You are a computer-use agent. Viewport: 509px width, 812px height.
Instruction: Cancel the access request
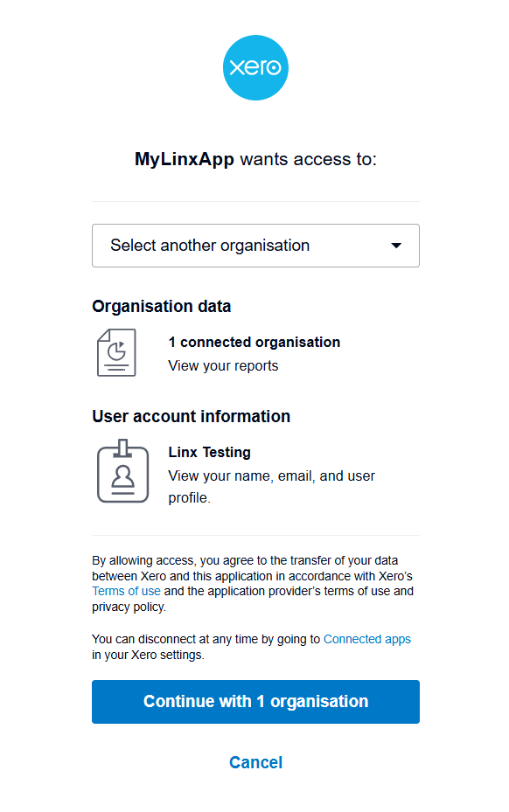click(255, 761)
